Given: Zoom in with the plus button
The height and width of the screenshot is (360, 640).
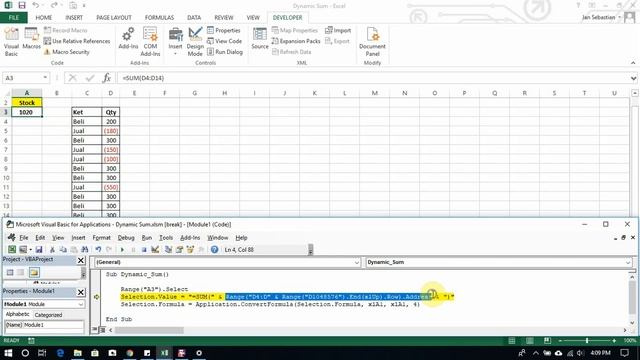Looking at the screenshot, I should point(614,340).
